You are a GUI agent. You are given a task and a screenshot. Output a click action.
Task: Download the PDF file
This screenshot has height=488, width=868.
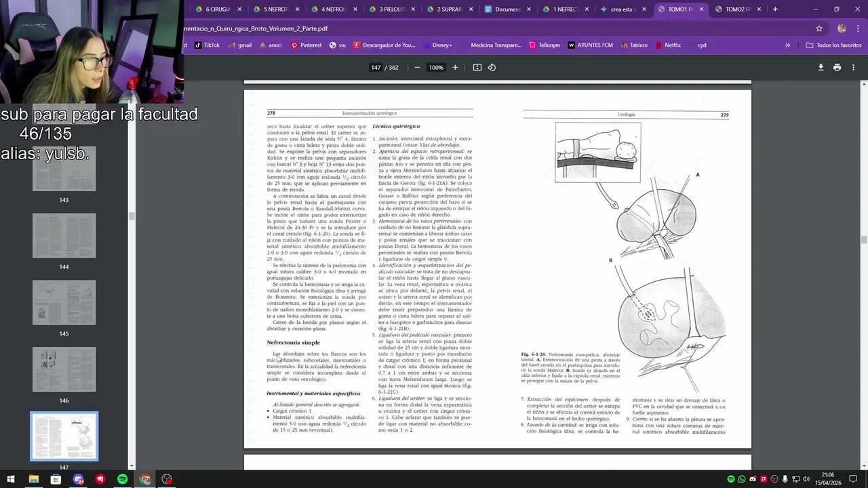[821, 68]
